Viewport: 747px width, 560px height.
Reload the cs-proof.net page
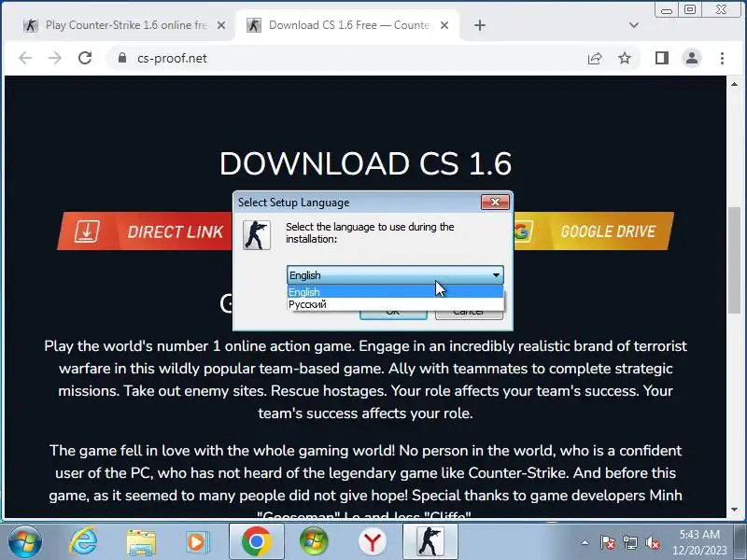[x=85, y=58]
